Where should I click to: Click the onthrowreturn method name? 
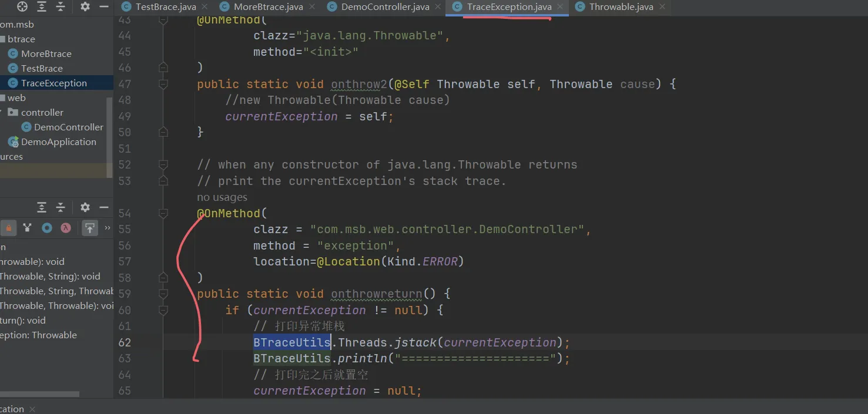coord(377,294)
